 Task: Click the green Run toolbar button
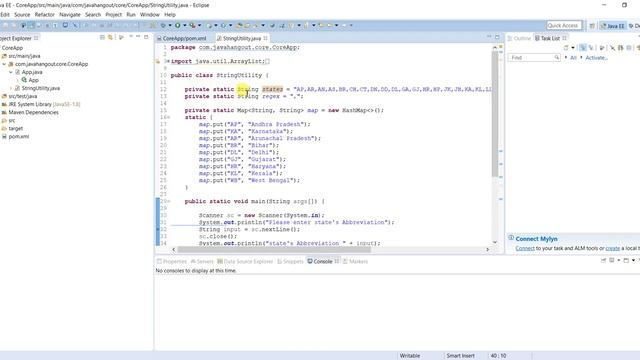178,25
